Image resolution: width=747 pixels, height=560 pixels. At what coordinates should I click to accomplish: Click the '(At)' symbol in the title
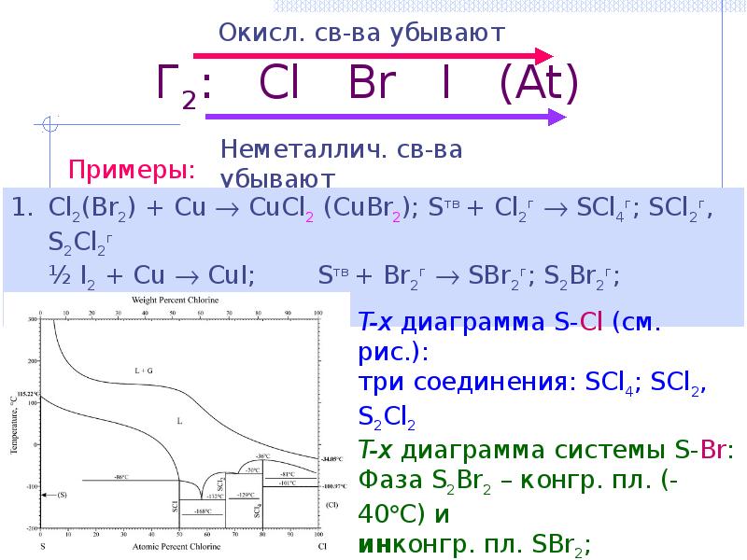point(537,85)
